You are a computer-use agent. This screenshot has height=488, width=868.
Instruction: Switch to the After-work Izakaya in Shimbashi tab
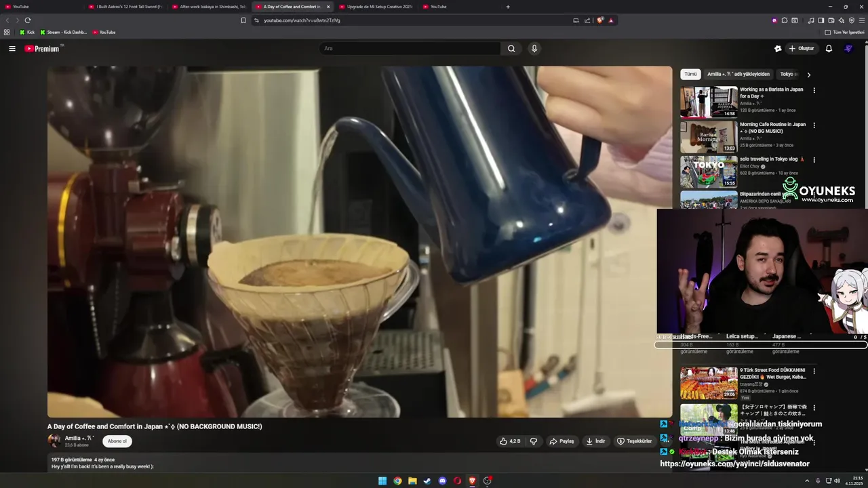point(210,7)
